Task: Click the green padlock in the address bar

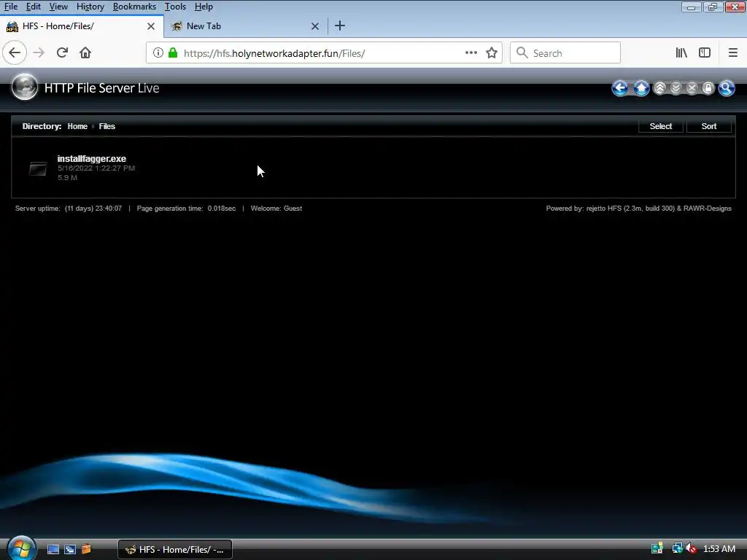Action: [173, 52]
